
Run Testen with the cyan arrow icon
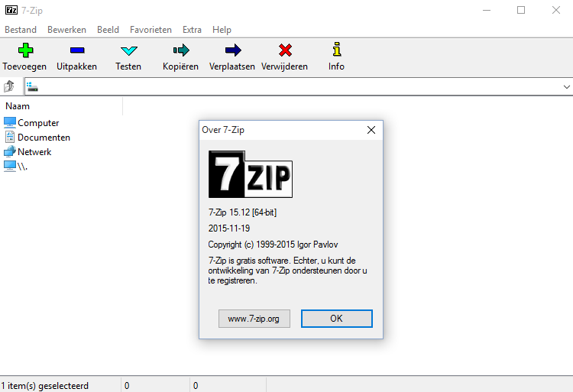[x=128, y=51]
